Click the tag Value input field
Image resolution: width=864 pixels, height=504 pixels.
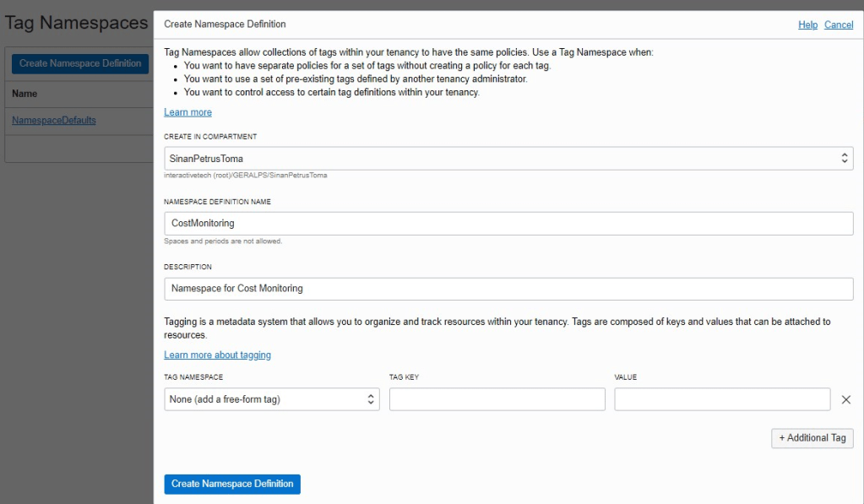722,399
